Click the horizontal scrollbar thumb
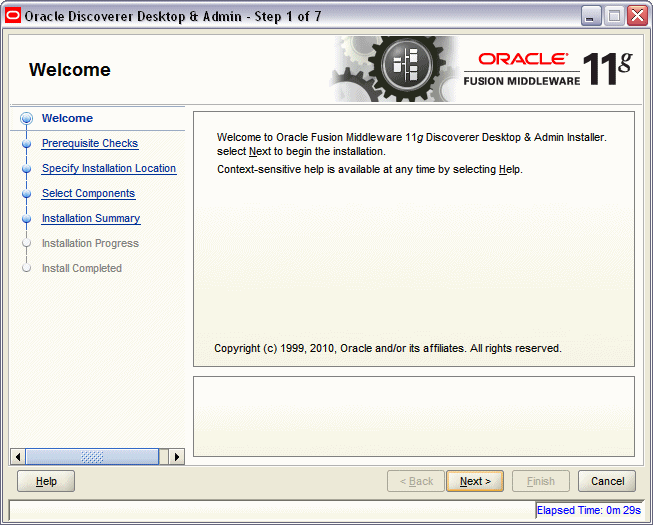The image size is (653, 525). (92, 457)
